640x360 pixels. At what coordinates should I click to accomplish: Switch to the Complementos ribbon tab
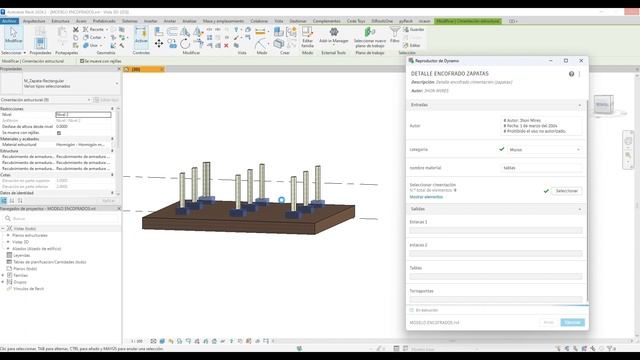[326, 21]
